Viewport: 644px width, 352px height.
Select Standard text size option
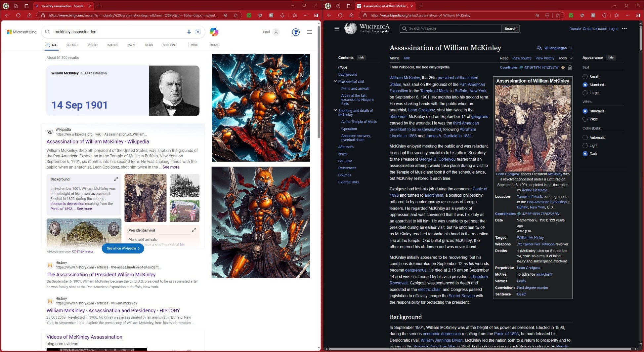tap(585, 85)
